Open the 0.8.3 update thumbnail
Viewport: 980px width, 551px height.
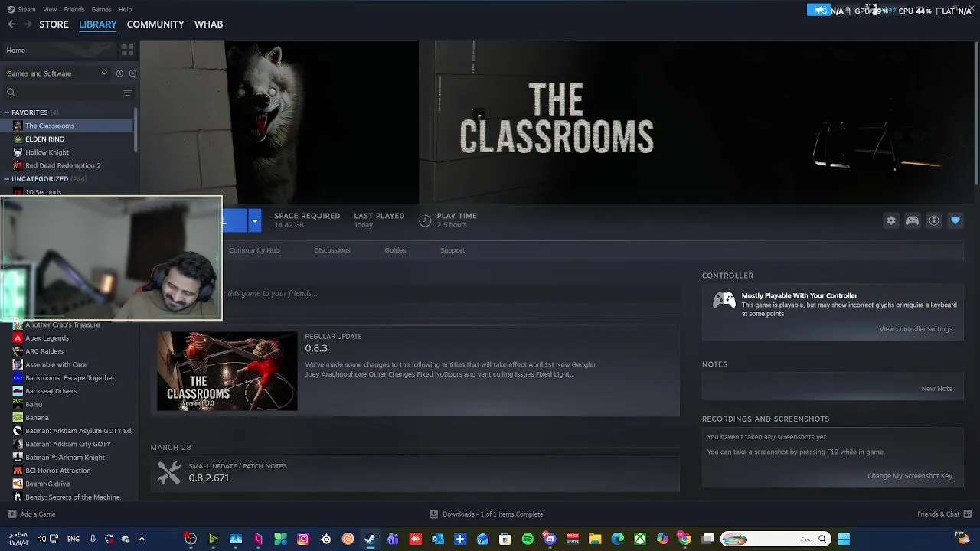pyautogui.click(x=227, y=371)
